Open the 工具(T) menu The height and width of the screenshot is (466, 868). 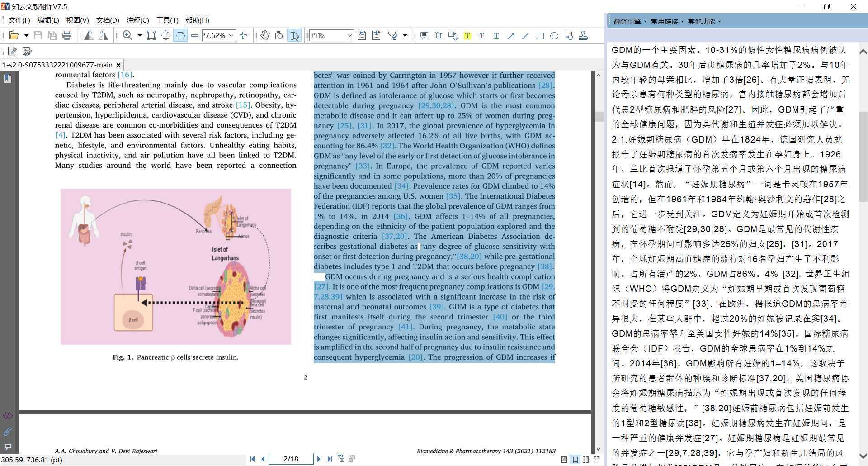[x=167, y=20]
